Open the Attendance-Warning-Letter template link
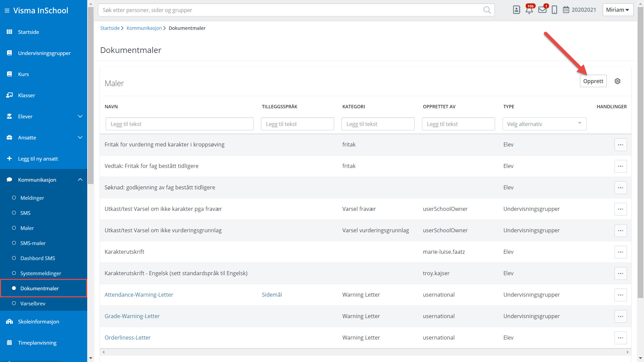Viewport: 644px width, 362px height. coord(139,295)
